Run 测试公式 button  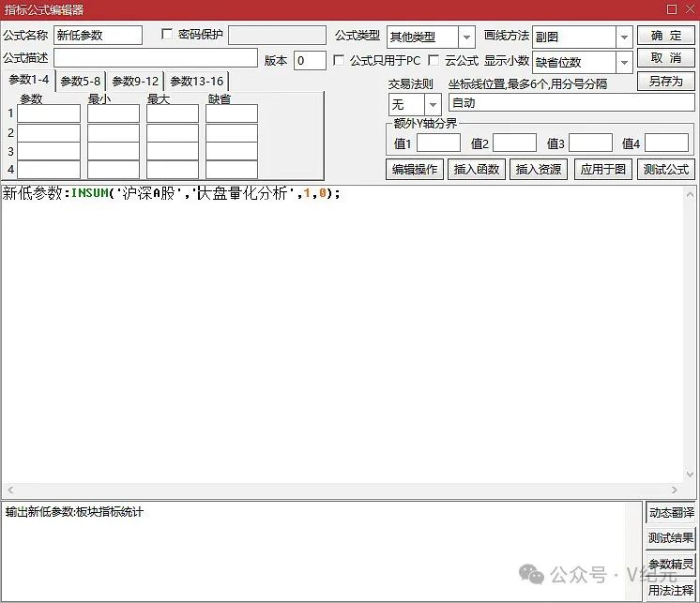[x=665, y=169]
